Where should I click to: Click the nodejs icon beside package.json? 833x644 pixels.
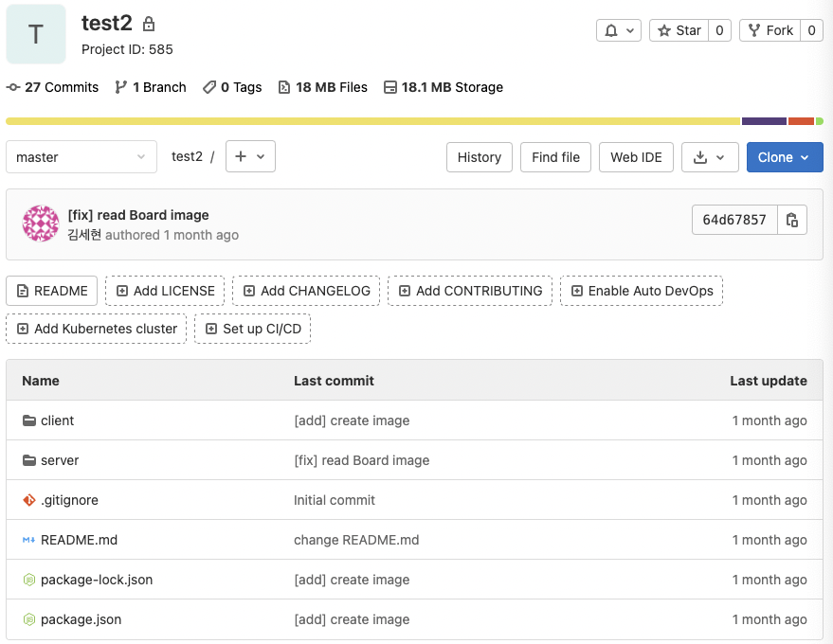click(x=29, y=619)
